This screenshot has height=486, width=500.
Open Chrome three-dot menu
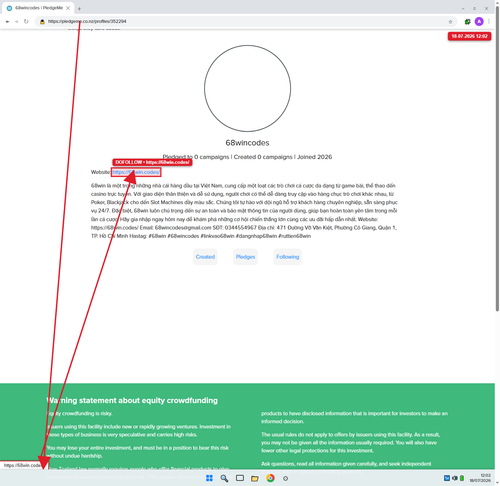[489, 22]
